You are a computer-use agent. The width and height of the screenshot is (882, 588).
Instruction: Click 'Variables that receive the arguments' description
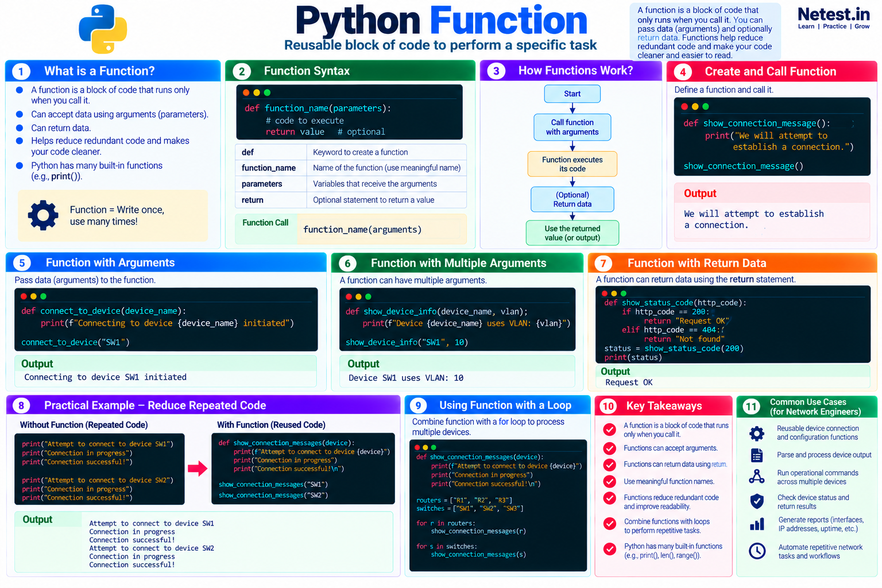(x=375, y=184)
